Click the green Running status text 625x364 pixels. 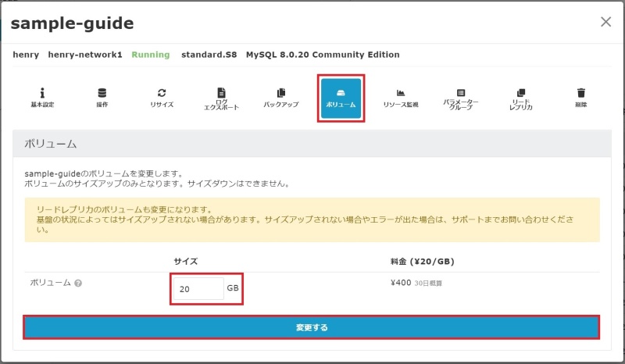150,55
